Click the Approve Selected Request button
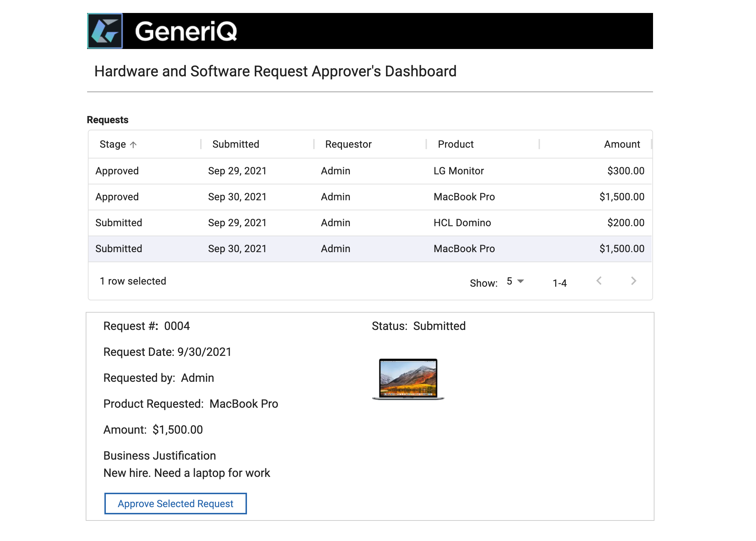Image resolution: width=756 pixels, height=541 pixels. tap(176, 504)
